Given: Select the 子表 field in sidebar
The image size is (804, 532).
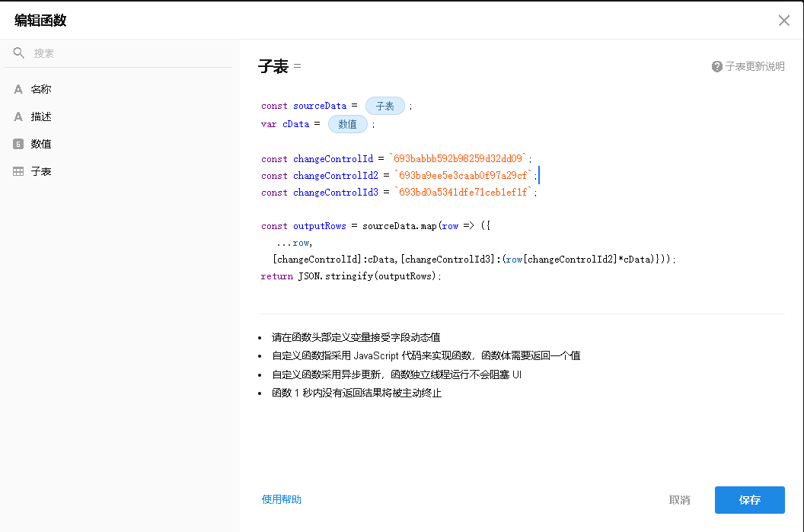Looking at the screenshot, I should tap(41, 172).
